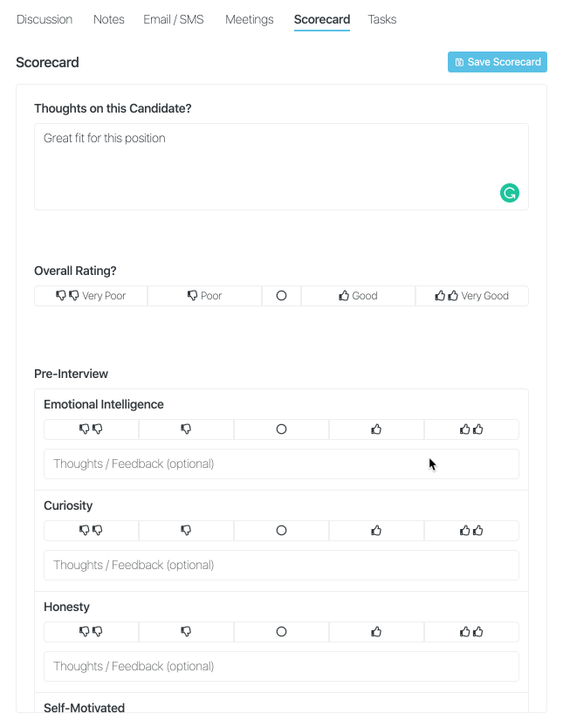Rate Honesty with single thumbs up
This screenshot has width=563, height=728.
pyautogui.click(x=376, y=632)
